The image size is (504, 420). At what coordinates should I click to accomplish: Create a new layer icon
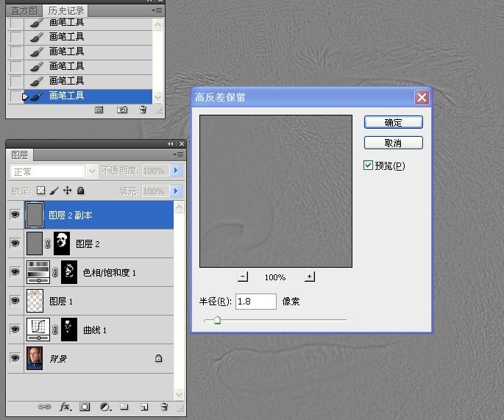coord(144,407)
